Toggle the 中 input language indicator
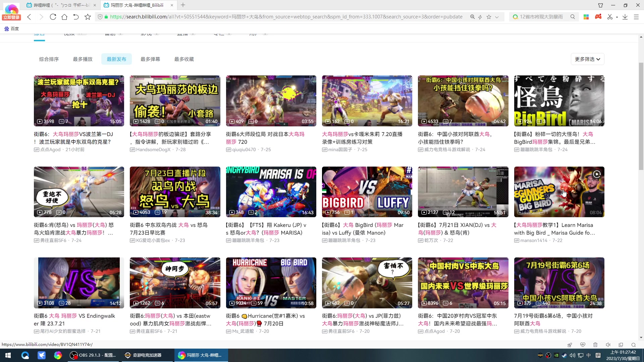This screenshot has width=644, height=362. 589,355
